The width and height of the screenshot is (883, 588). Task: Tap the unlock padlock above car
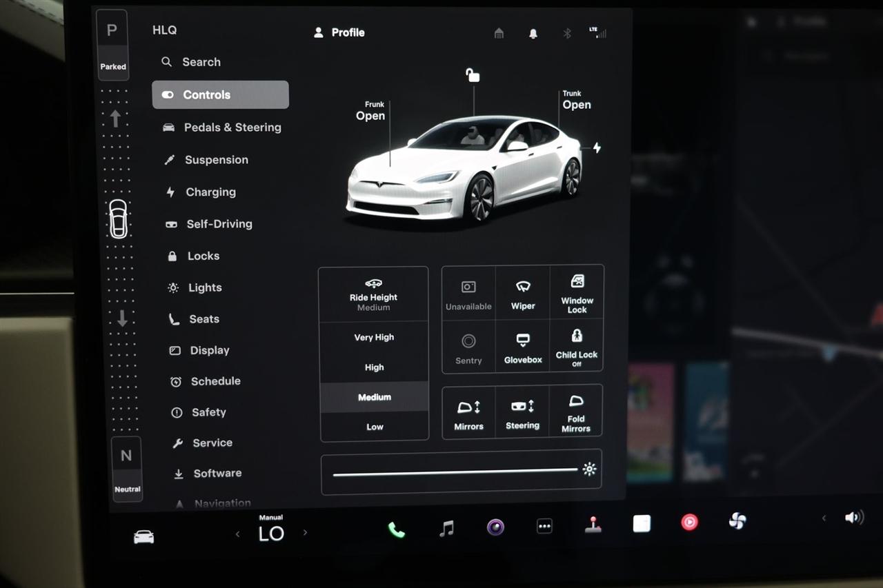tap(473, 75)
